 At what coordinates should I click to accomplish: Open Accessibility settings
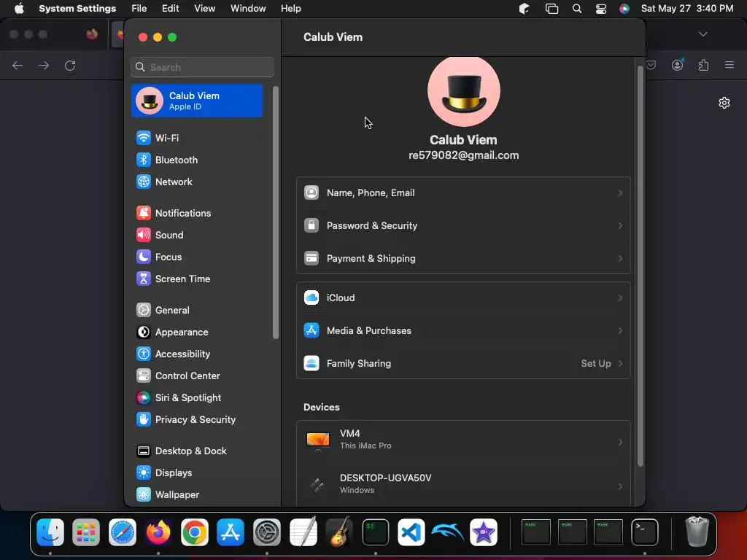pos(197,354)
